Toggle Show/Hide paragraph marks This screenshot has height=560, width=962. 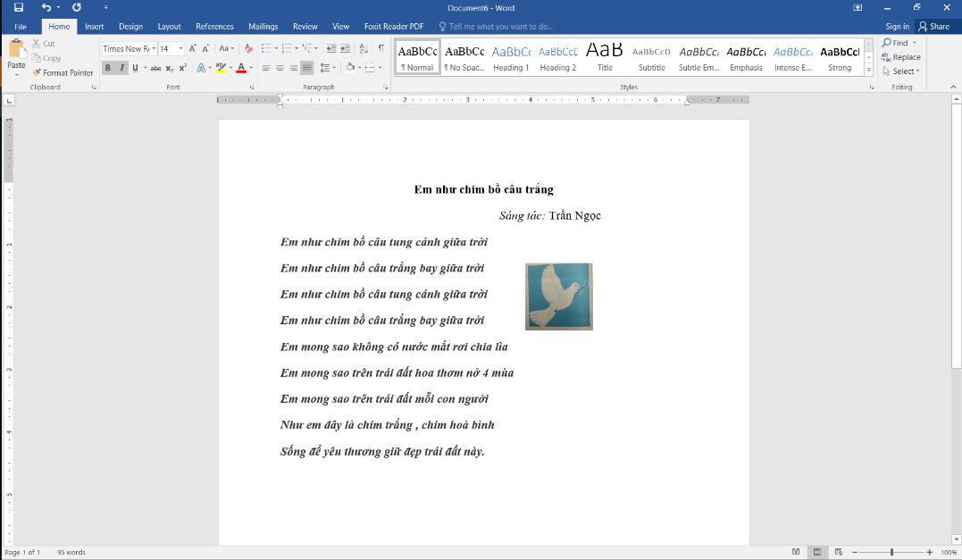point(381,49)
